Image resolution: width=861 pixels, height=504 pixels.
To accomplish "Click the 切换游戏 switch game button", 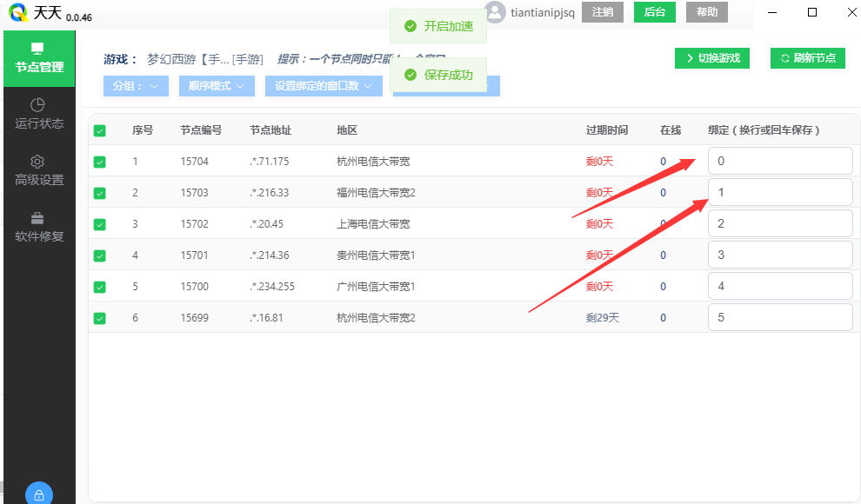I will click(x=712, y=58).
